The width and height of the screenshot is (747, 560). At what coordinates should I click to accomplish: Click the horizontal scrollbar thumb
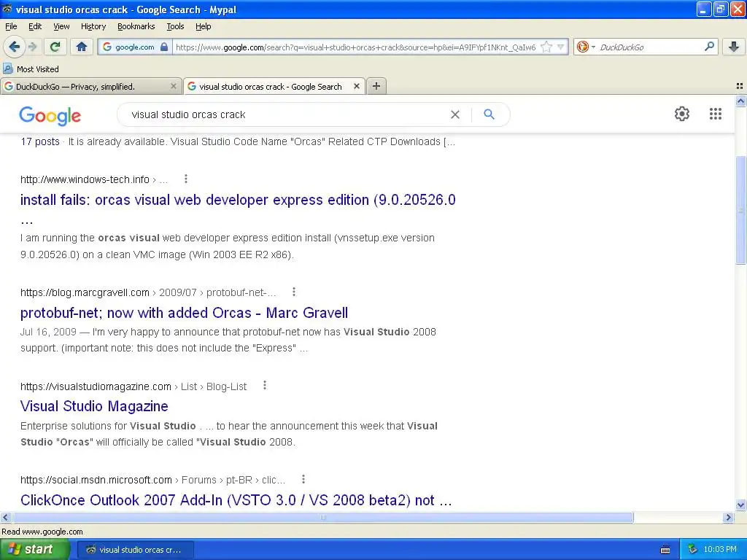[323, 517]
